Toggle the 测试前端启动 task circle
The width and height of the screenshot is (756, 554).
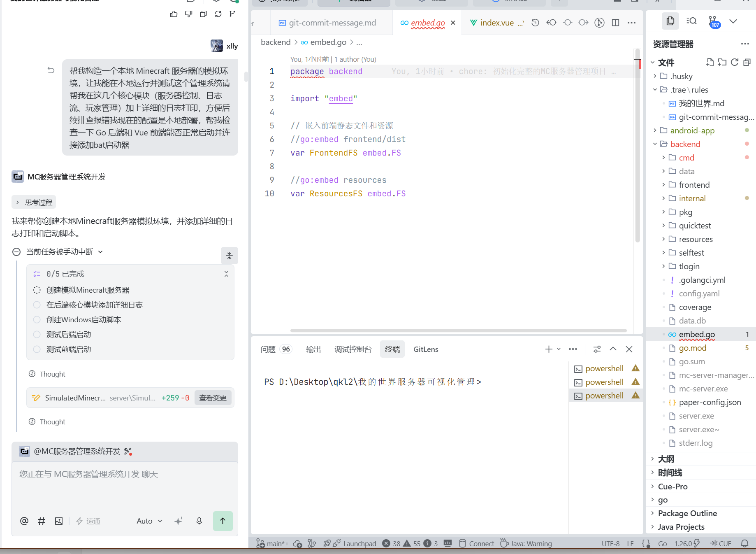tap(37, 349)
